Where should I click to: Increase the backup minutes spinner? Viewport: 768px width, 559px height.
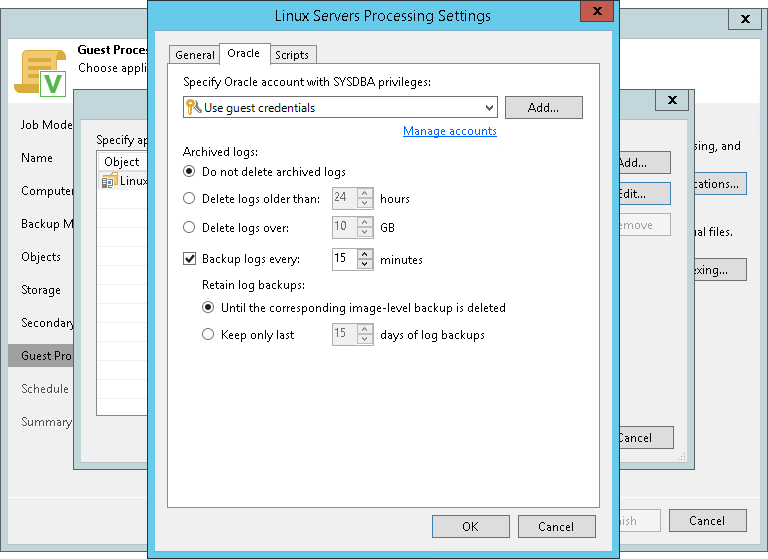(x=365, y=254)
